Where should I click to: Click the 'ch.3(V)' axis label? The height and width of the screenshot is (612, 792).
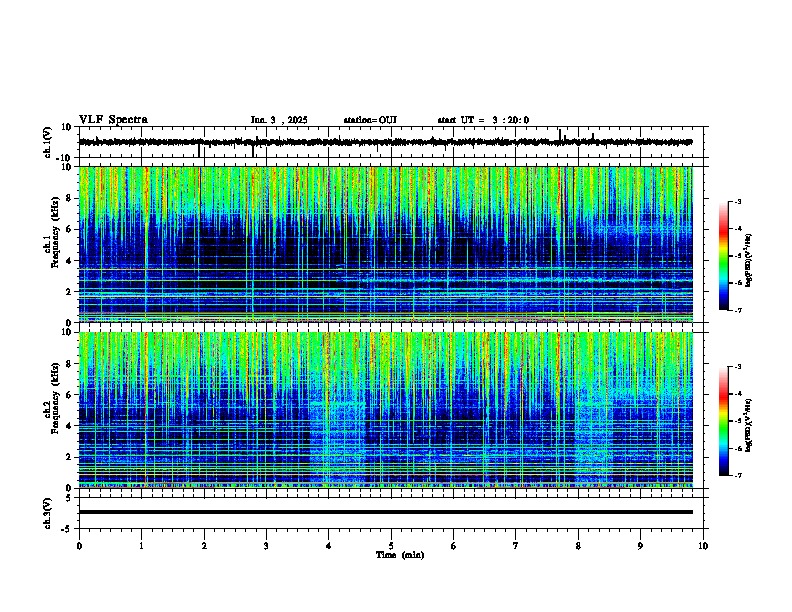pos(48,514)
